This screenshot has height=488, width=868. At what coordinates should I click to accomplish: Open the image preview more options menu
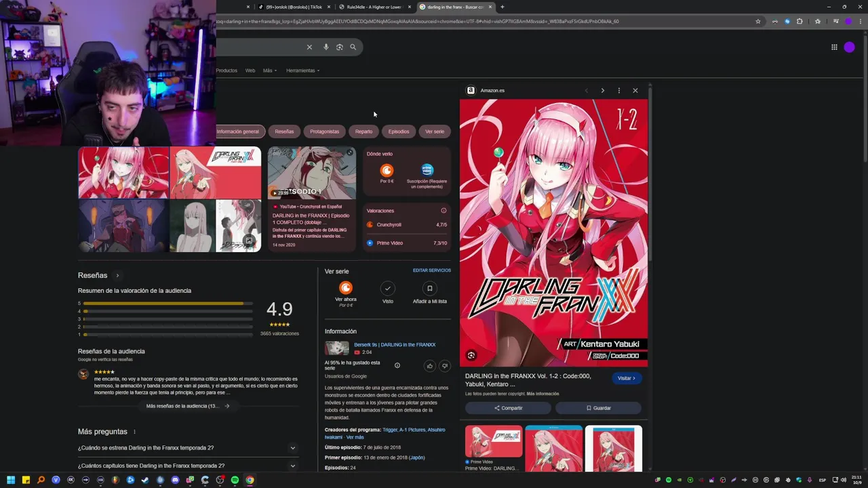tap(618, 90)
